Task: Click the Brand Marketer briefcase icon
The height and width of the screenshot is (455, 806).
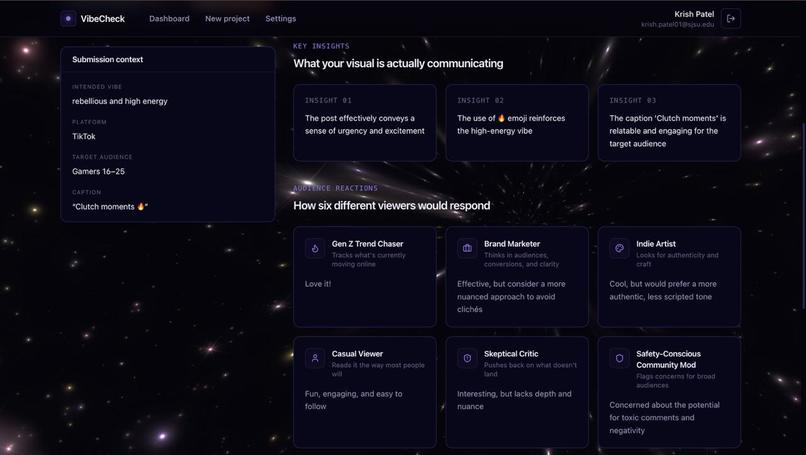Action: [x=467, y=248]
